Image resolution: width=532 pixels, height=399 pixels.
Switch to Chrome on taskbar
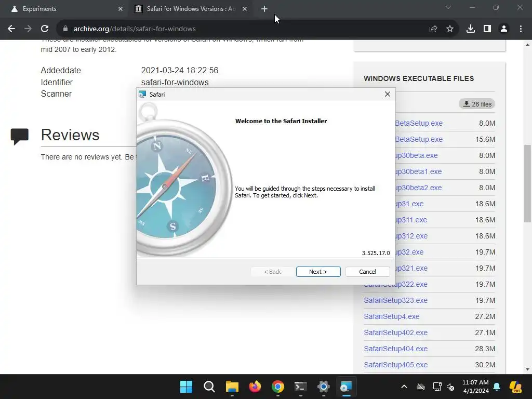coord(277,387)
